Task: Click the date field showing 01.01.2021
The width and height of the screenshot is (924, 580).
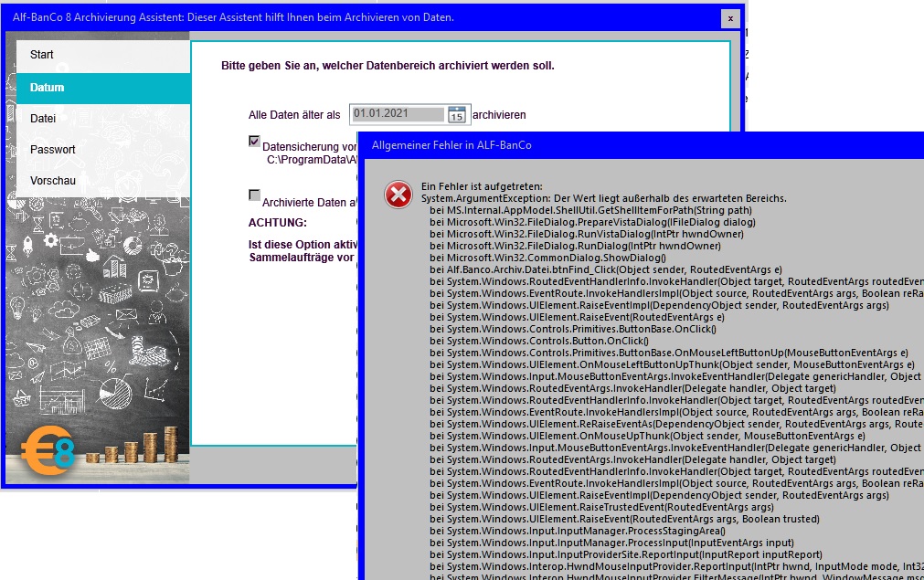Action: point(398,113)
